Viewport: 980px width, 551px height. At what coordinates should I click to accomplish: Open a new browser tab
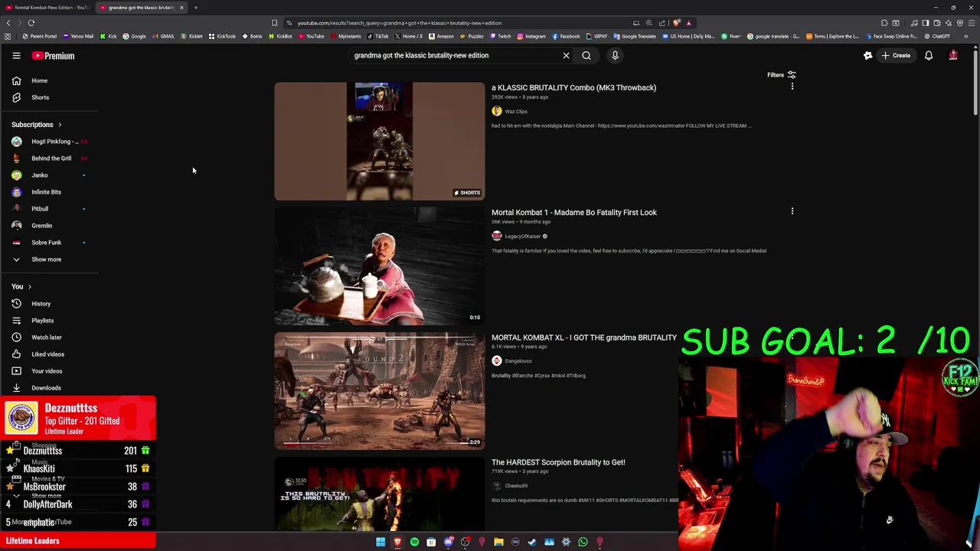coord(195,8)
